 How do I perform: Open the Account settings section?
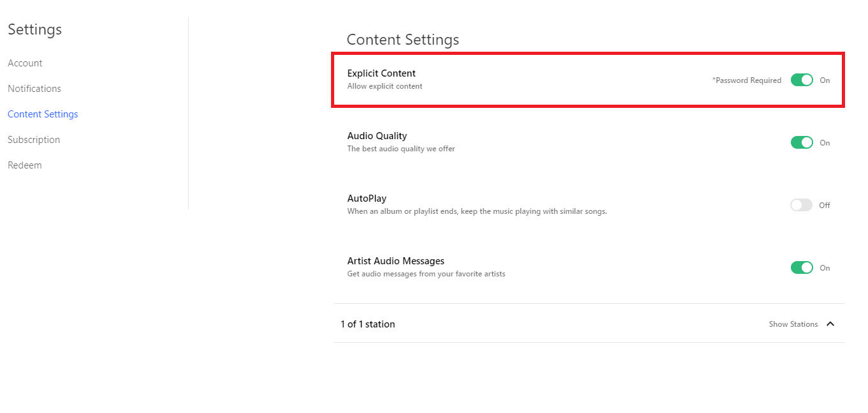pyautogui.click(x=25, y=63)
